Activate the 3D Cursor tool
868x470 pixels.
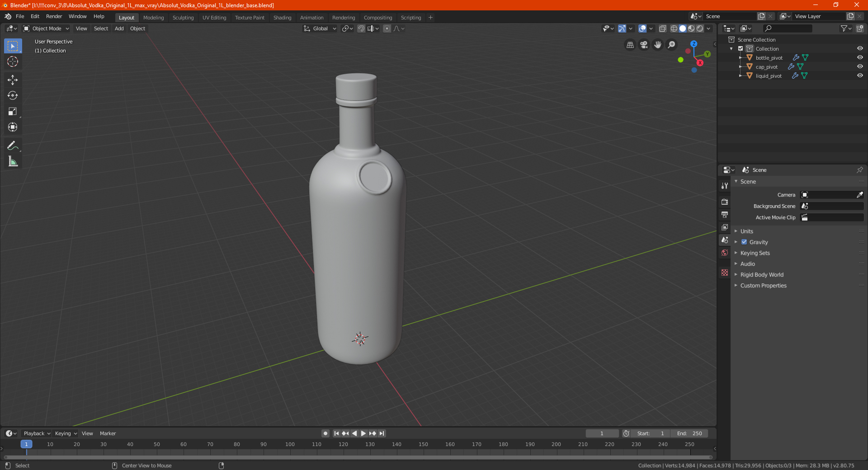pyautogui.click(x=13, y=62)
